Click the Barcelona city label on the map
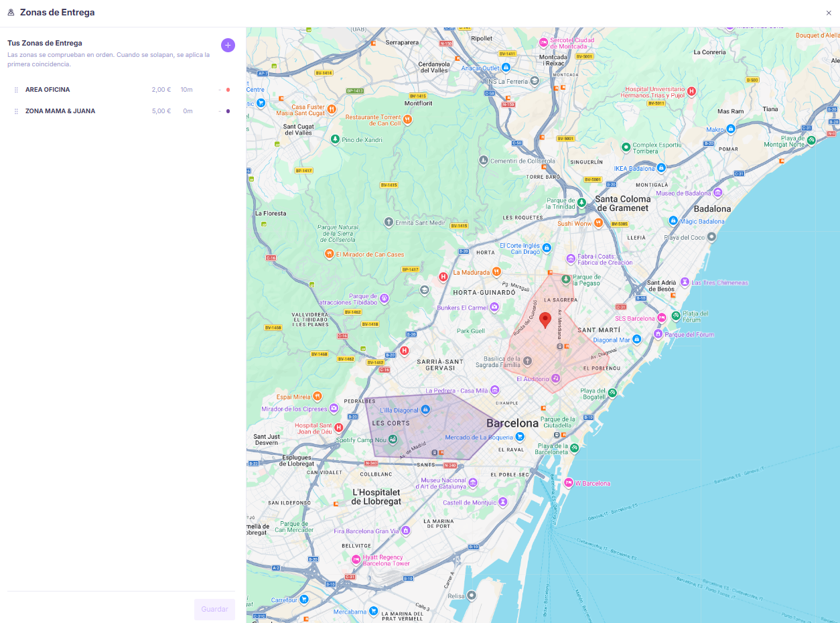The width and height of the screenshot is (840, 623). tap(512, 423)
